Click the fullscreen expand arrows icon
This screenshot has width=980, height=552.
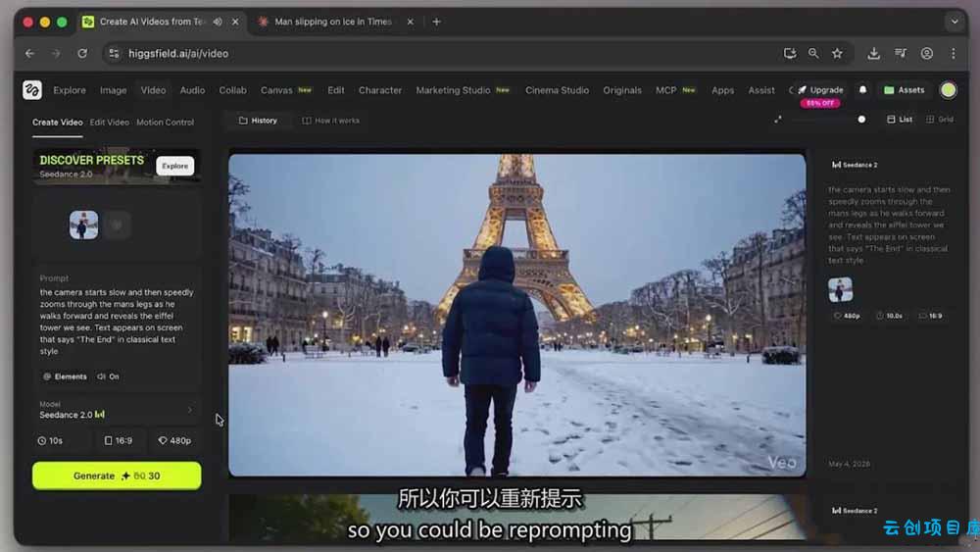[777, 120]
